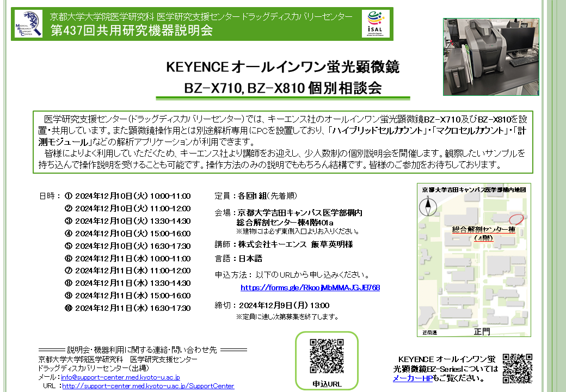Screen dimensions: 566x392
Task: Click the ドラッグディスカバリーセンター(出縄) contact line
Action: 94,368
